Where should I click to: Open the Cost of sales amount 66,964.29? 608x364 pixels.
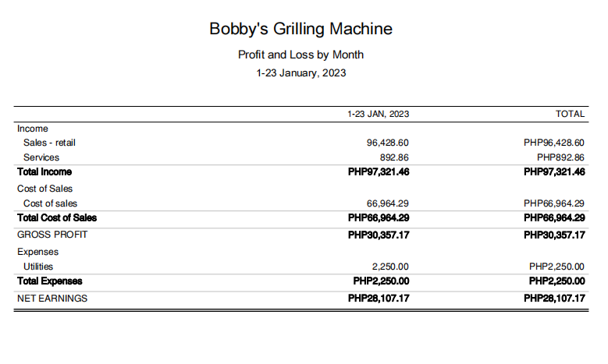tap(382, 203)
